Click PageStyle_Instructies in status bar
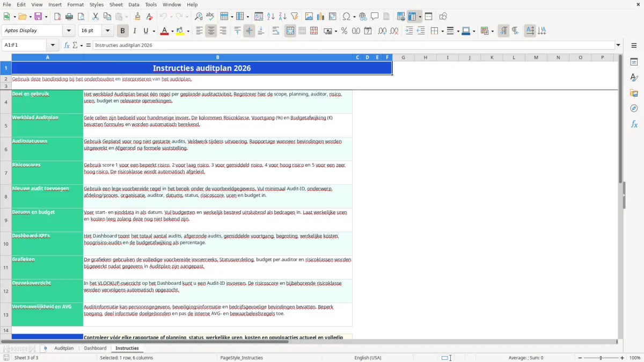This screenshot has width=644, height=362. (x=241, y=358)
